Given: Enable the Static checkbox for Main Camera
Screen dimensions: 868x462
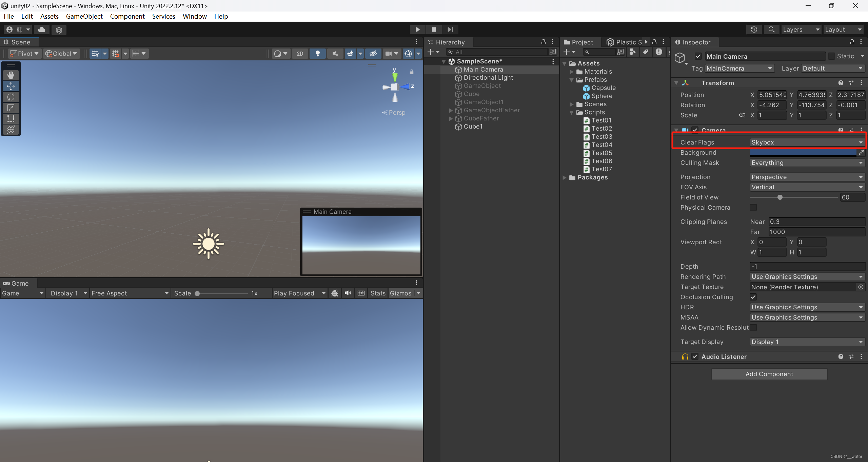Looking at the screenshot, I should (x=832, y=56).
